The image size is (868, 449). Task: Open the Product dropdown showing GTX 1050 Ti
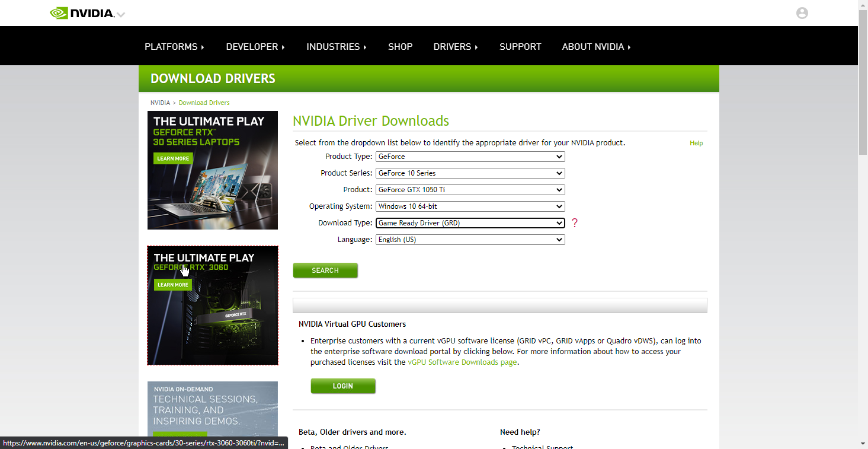(x=470, y=190)
